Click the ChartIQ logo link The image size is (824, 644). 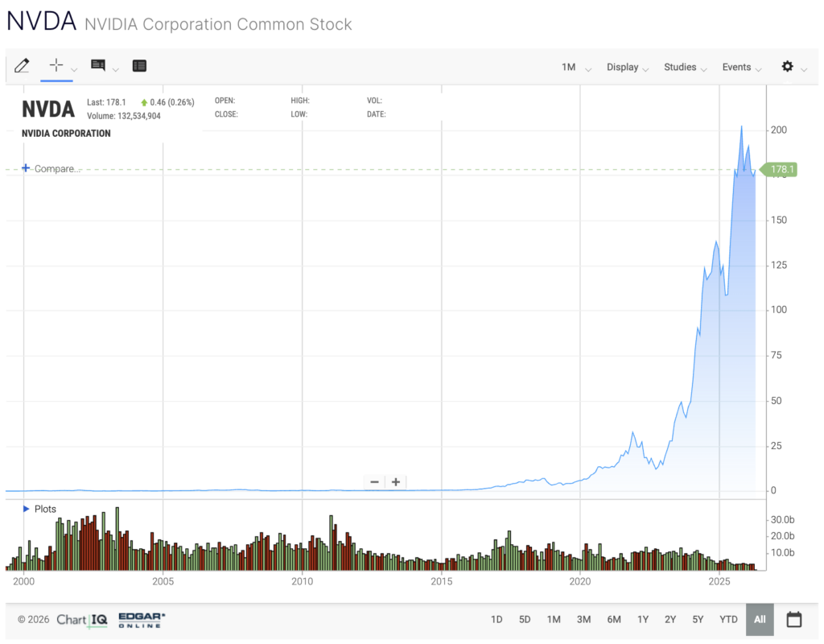point(82,620)
